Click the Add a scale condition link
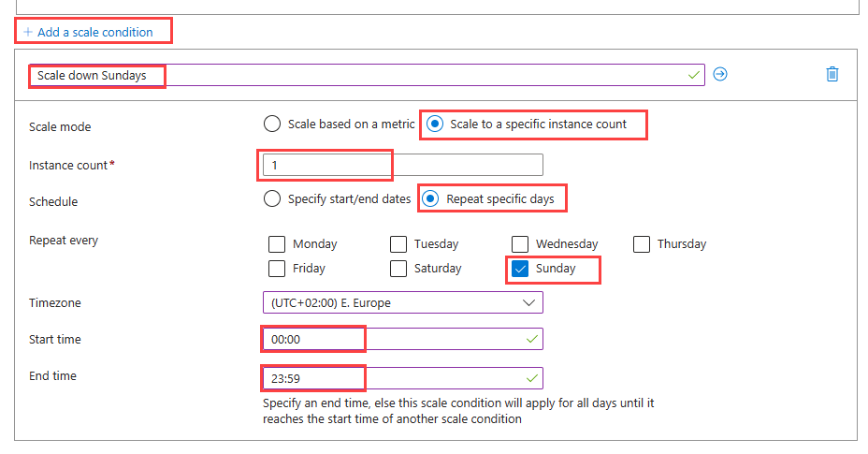This screenshot has height=454, width=868. 94,32
